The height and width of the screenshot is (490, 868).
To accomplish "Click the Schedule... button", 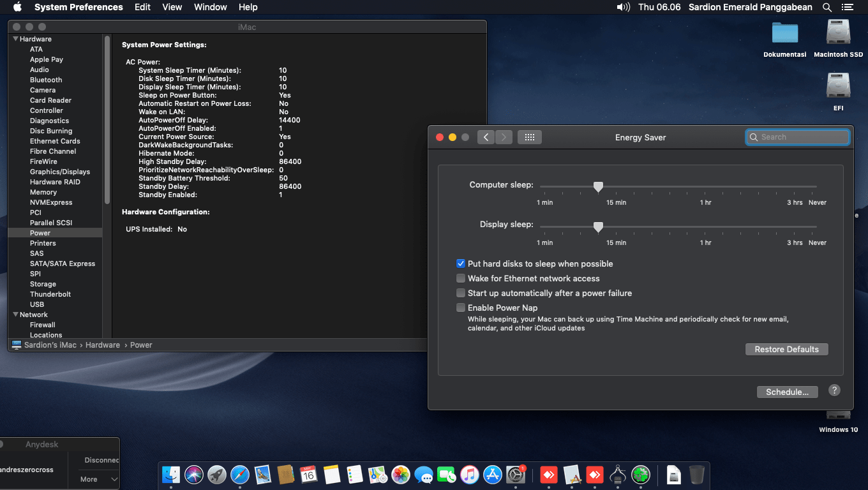I will [x=787, y=392].
